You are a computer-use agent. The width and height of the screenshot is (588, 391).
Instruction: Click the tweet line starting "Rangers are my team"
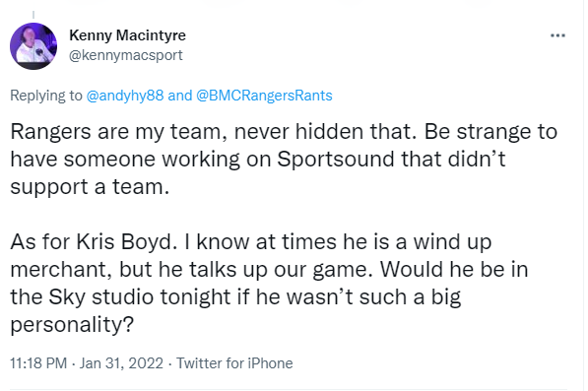pyautogui.click(x=284, y=132)
